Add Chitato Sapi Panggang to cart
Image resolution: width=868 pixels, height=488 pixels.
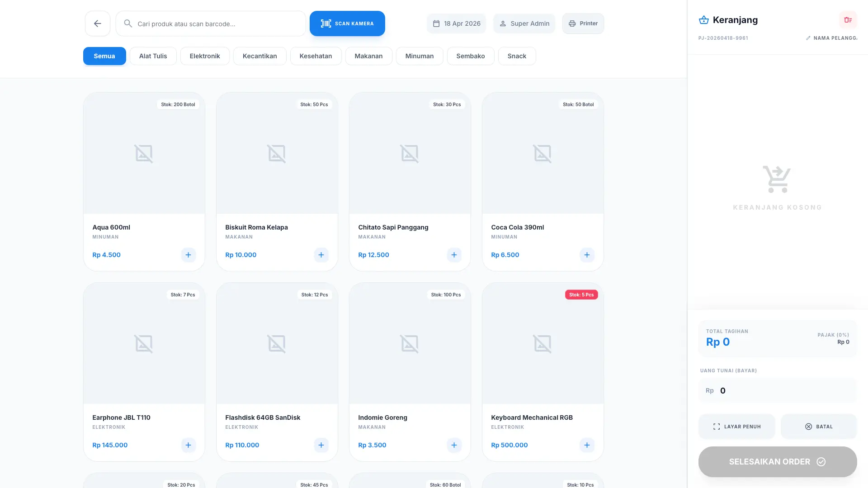coord(454,255)
